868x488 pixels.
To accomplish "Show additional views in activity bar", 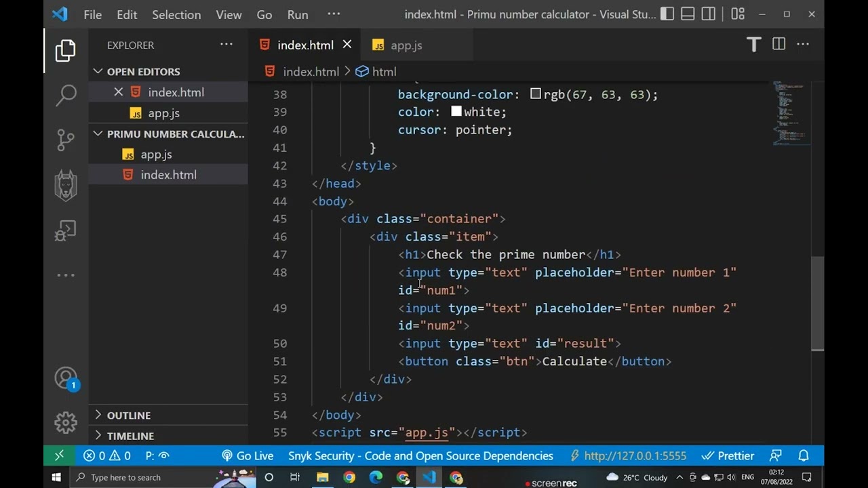I will tap(66, 275).
